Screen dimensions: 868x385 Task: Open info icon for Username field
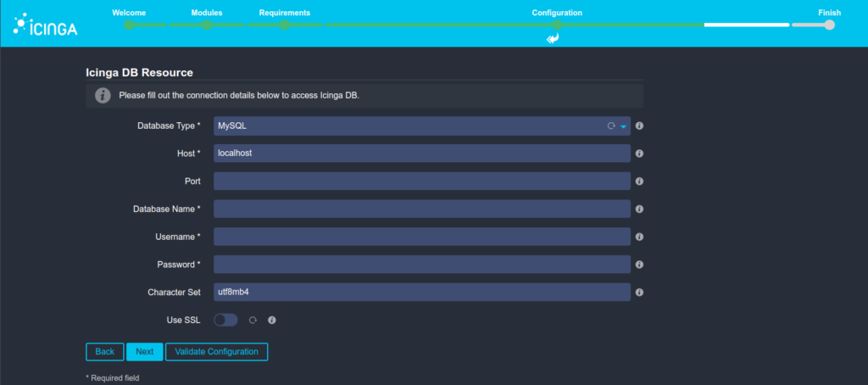[639, 237]
